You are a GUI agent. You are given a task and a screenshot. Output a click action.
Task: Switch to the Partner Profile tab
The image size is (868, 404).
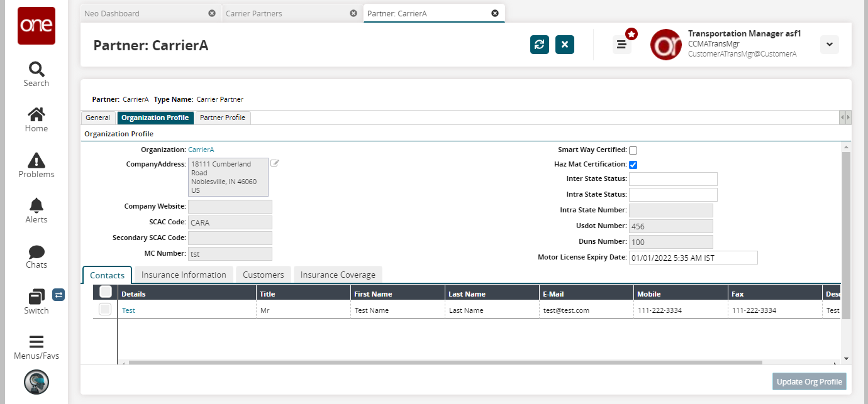pyautogui.click(x=223, y=117)
